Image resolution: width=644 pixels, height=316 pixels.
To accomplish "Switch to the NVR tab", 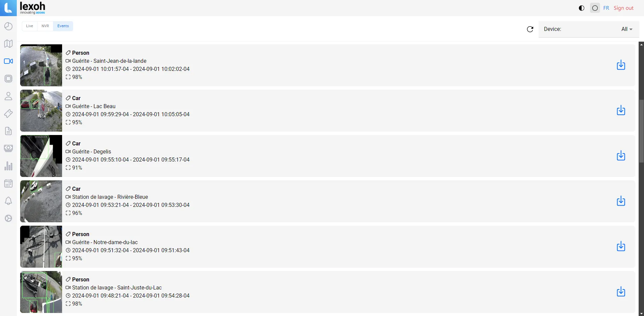I will 45,26.
